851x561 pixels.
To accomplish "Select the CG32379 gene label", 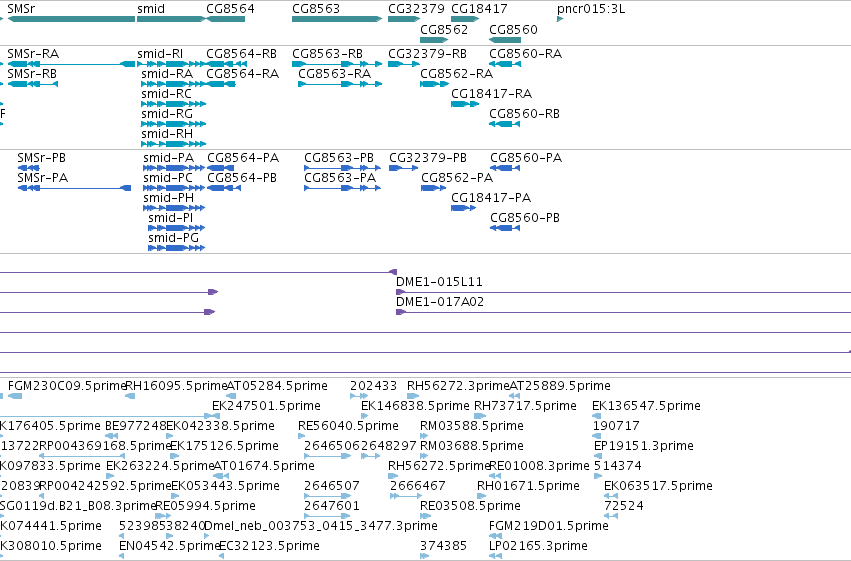I will (x=416, y=9).
